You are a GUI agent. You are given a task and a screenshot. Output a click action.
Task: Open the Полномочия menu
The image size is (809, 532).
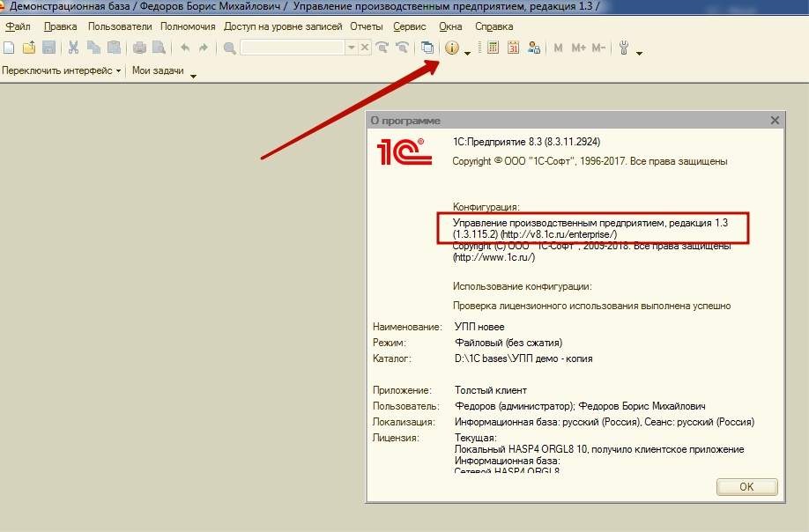click(188, 26)
